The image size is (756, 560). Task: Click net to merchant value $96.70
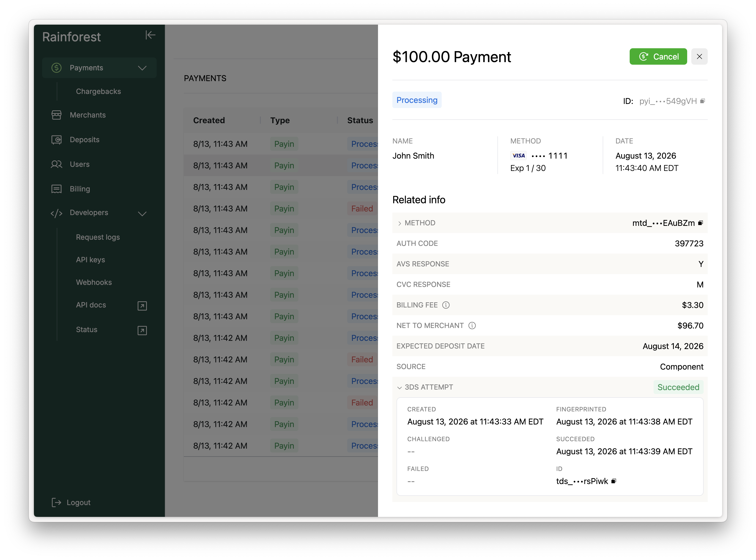[x=690, y=326]
